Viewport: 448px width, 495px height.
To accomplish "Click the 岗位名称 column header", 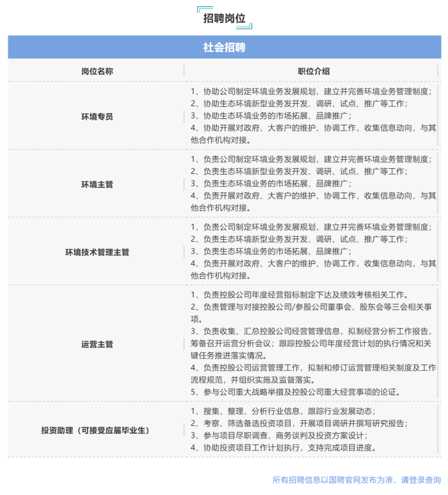I will pos(97,72).
